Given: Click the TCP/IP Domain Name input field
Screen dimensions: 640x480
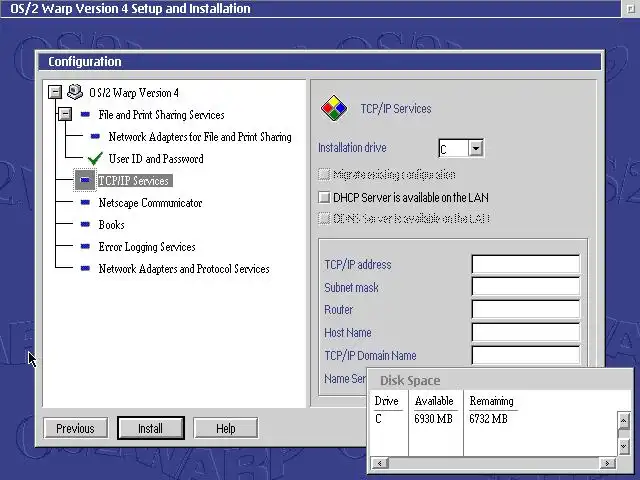Looking at the screenshot, I should 526,355.
